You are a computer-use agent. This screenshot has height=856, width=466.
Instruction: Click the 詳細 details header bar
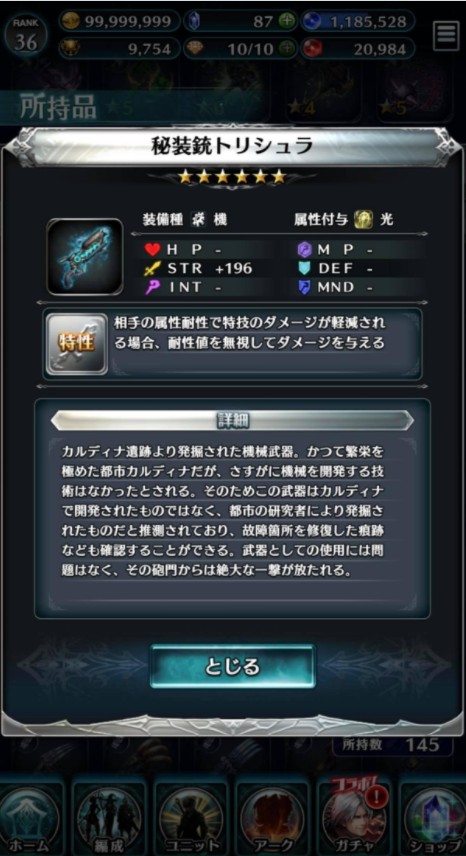232,421
